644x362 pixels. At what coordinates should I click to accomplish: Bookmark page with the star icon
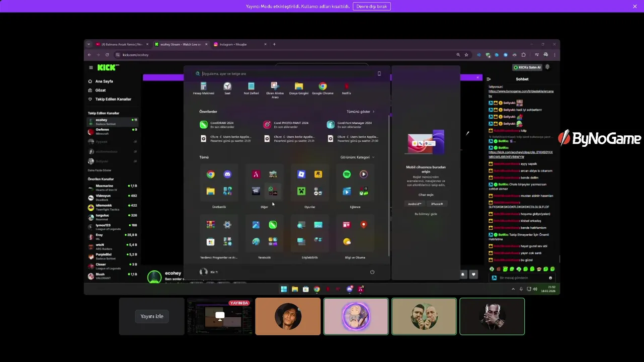click(466, 55)
